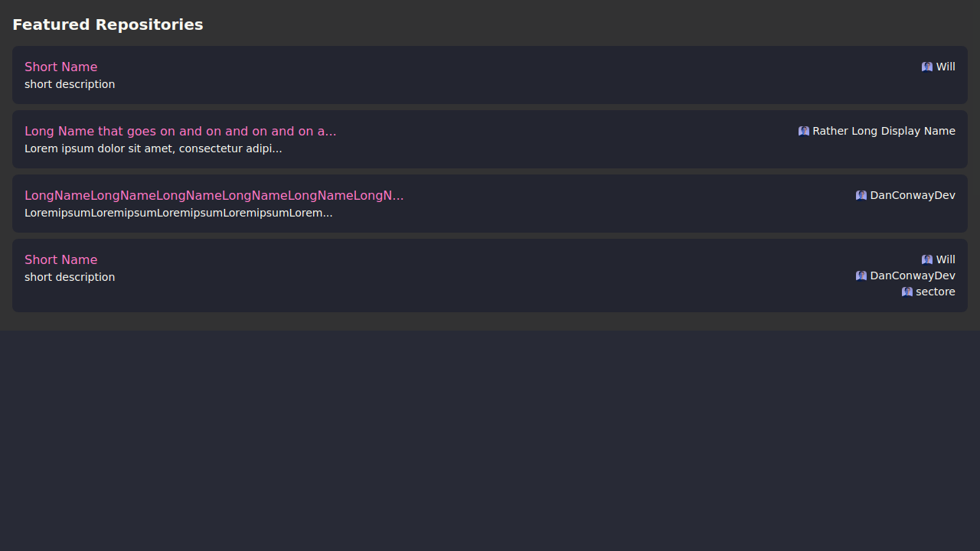Click the avatar next to sectore
This screenshot has height=551, width=980.
point(906,292)
